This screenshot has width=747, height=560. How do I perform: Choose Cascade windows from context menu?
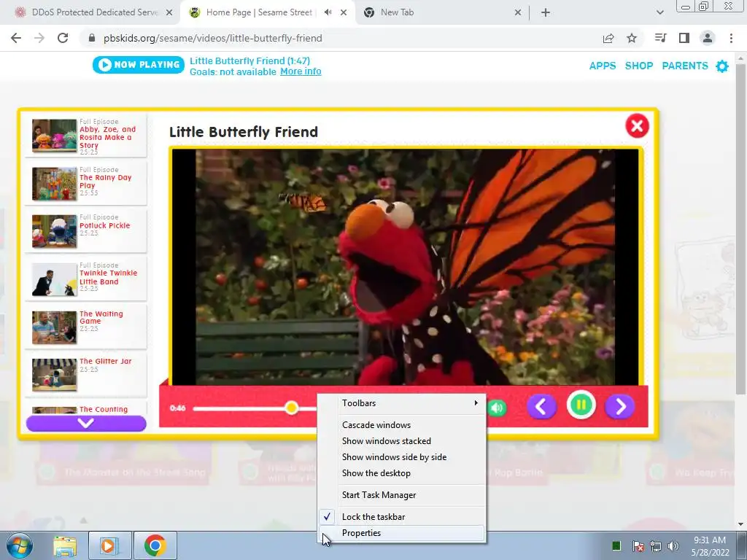click(x=402, y=425)
